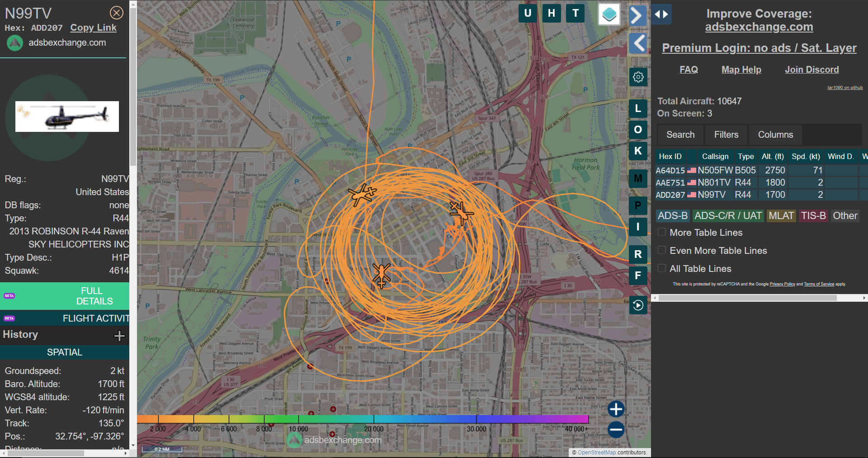Open Premium Login link
The height and width of the screenshot is (458, 868).
point(759,48)
